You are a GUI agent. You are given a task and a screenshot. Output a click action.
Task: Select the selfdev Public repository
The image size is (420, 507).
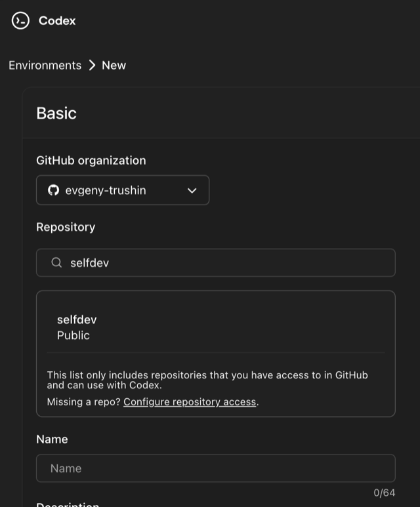(216, 327)
